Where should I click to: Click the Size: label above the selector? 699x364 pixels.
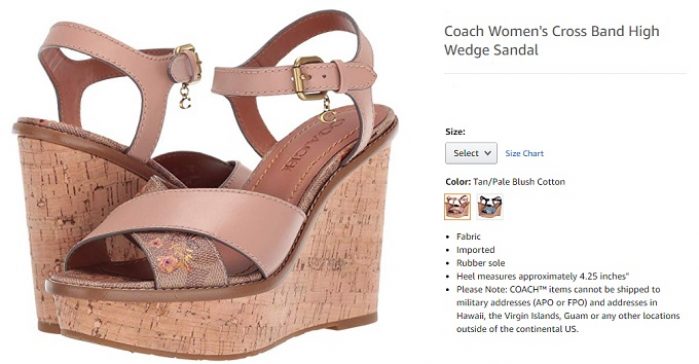click(x=455, y=132)
